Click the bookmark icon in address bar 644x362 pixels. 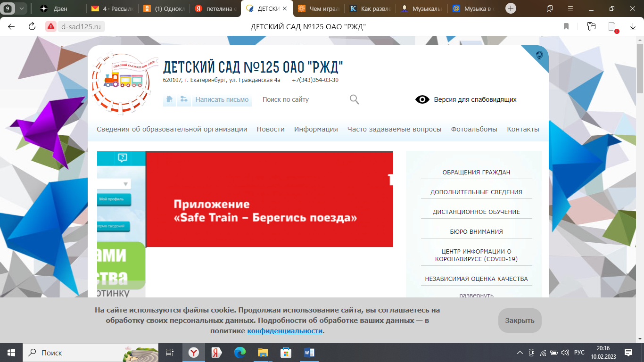566,26
